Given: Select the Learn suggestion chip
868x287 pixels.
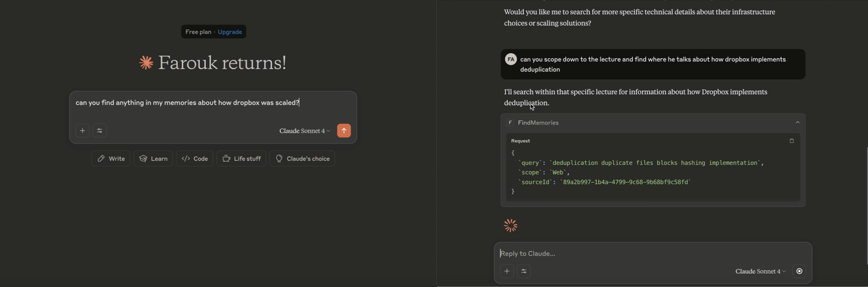Looking at the screenshot, I should tap(153, 159).
